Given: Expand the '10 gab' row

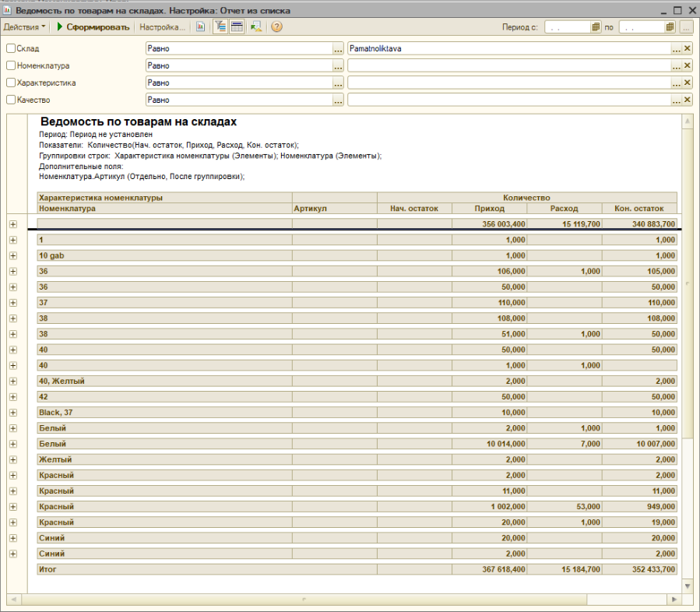Looking at the screenshot, I should click(13, 256).
